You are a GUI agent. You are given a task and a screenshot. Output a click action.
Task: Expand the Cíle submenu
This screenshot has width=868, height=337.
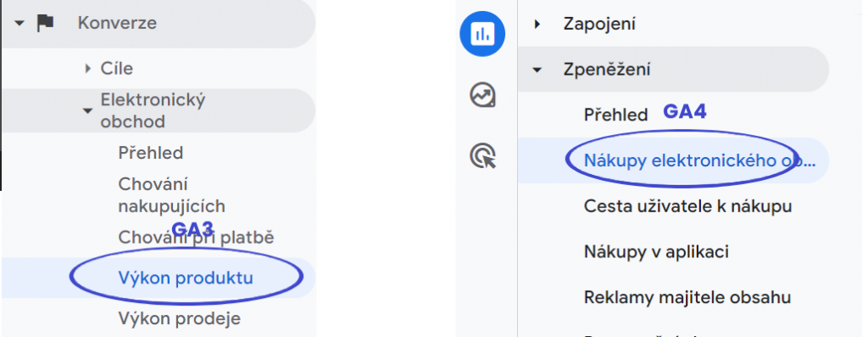coord(87,69)
